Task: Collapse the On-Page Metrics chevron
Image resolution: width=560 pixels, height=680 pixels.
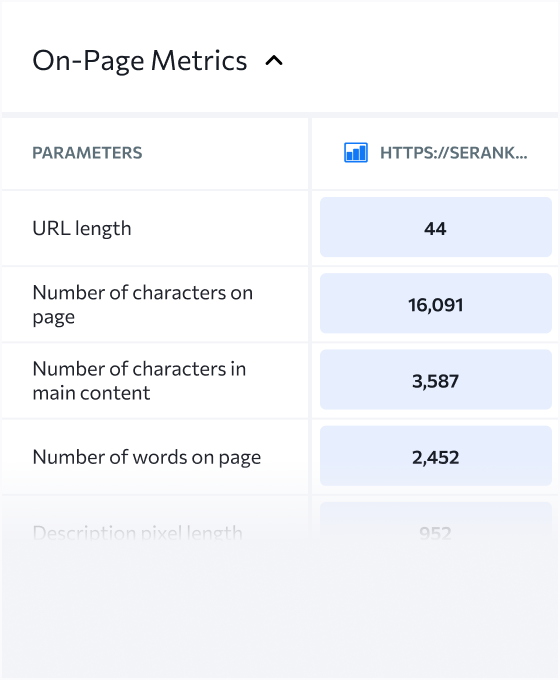Action: 274,61
